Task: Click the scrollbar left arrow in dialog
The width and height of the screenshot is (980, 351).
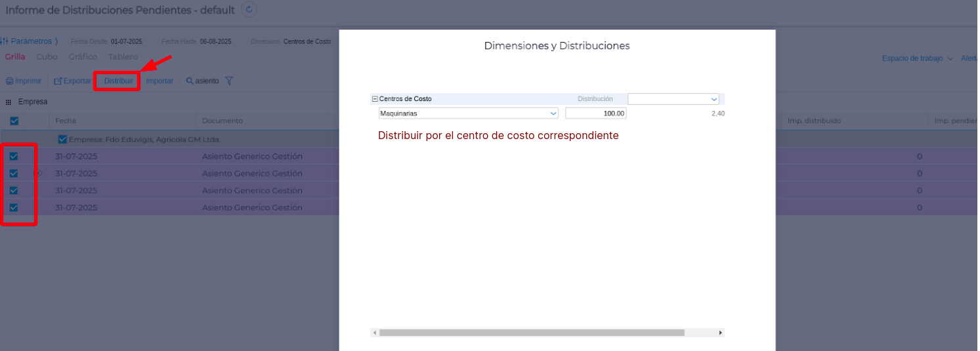Action: coord(375,333)
